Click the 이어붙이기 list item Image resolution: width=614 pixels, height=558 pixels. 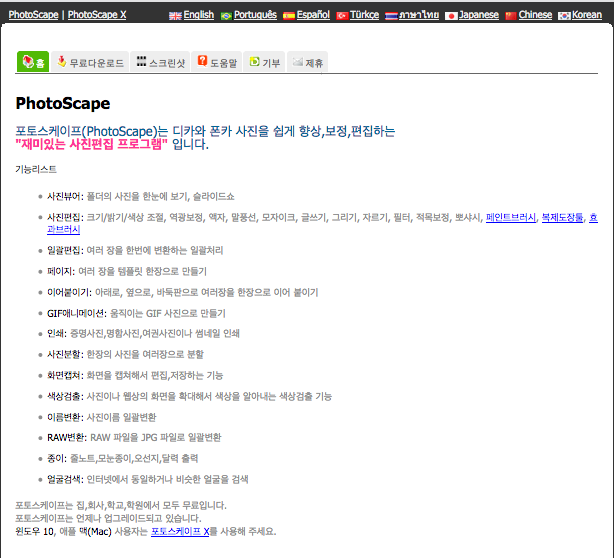click(x=182, y=292)
